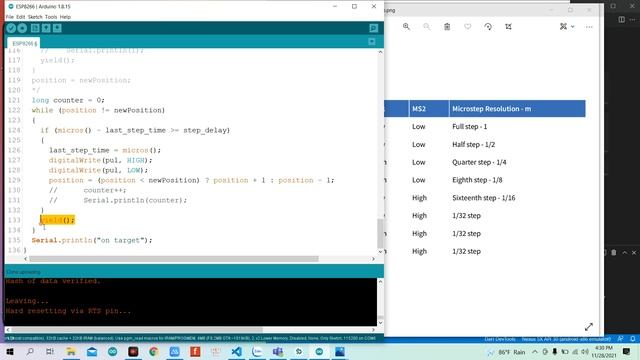Expand the Edit & Create dropdown chevron
The height and width of the screenshot is (360, 640).
click(x=573, y=27)
